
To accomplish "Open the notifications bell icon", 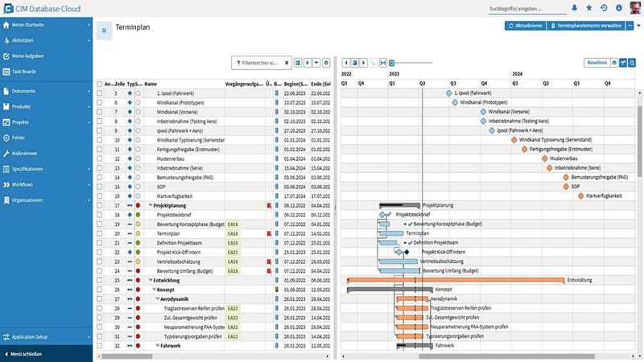I will 574,8.
